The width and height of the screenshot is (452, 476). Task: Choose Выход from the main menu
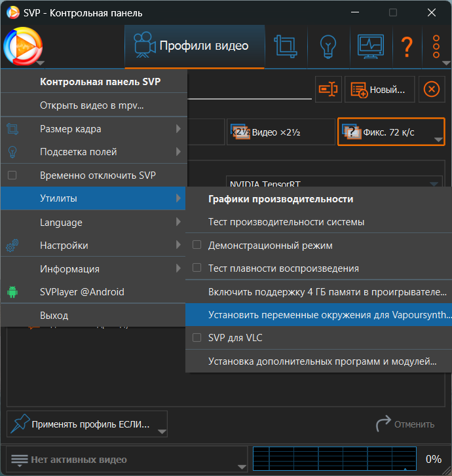(54, 316)
